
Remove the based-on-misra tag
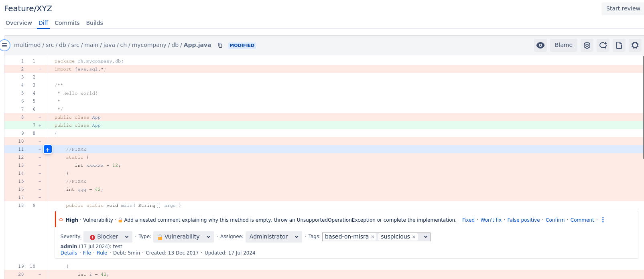click(x=373, y=237)
